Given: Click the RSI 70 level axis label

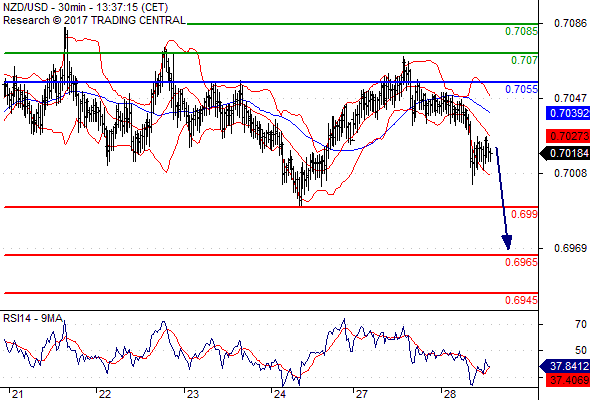Looking at the screenshot, I should (581, 324).
